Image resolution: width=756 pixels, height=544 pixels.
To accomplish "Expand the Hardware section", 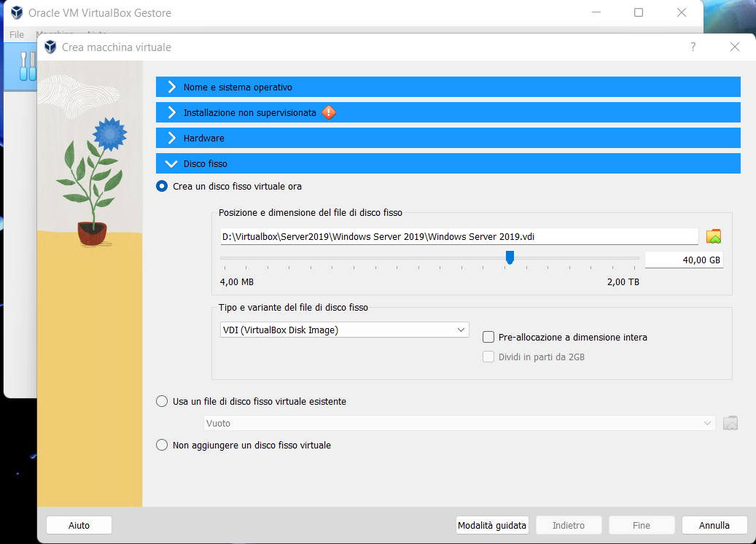I will 448,138.
